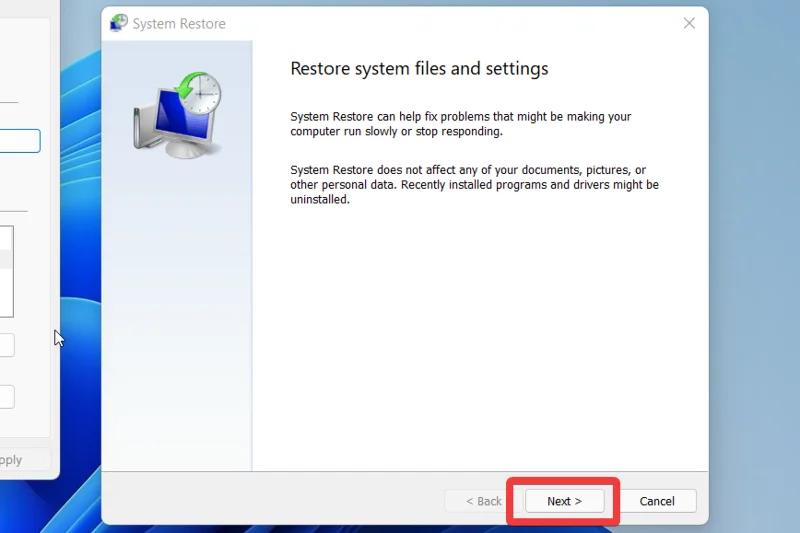
Task: Close the System Restore dialog
Action: (689, 23)
